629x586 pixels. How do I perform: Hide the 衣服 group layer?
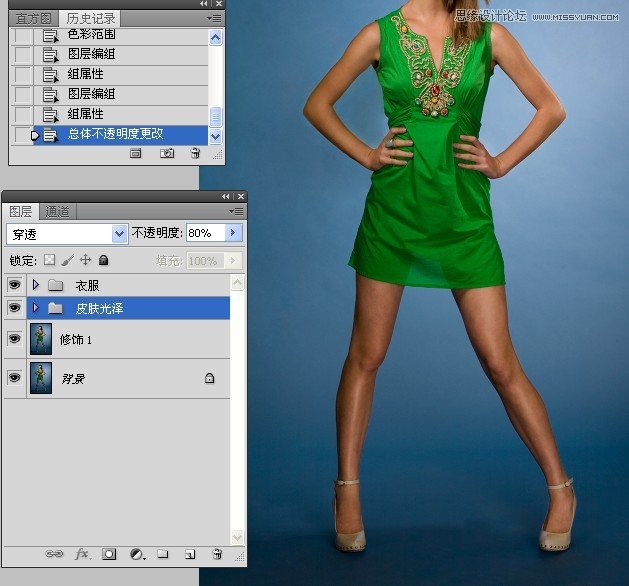pos(14,285)
